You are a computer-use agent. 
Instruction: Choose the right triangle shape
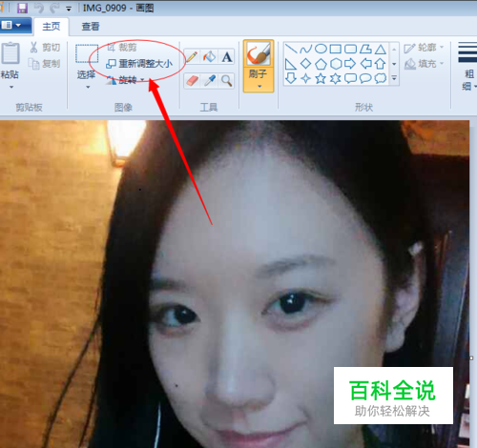[291, 64]
